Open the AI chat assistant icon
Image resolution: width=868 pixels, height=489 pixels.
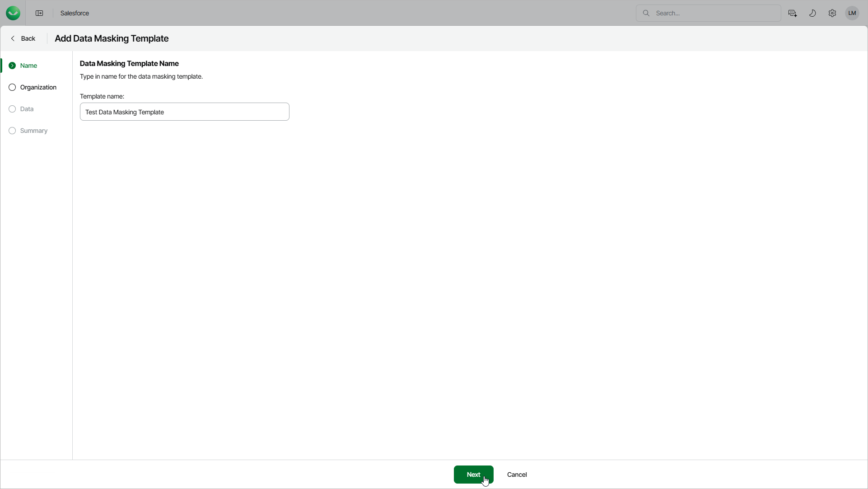point(792,13)
